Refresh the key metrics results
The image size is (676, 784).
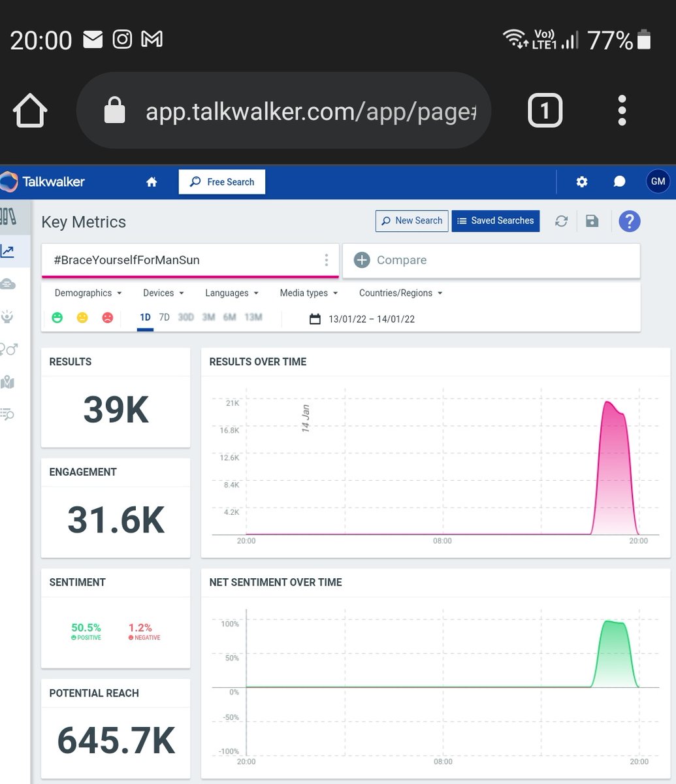561,221
